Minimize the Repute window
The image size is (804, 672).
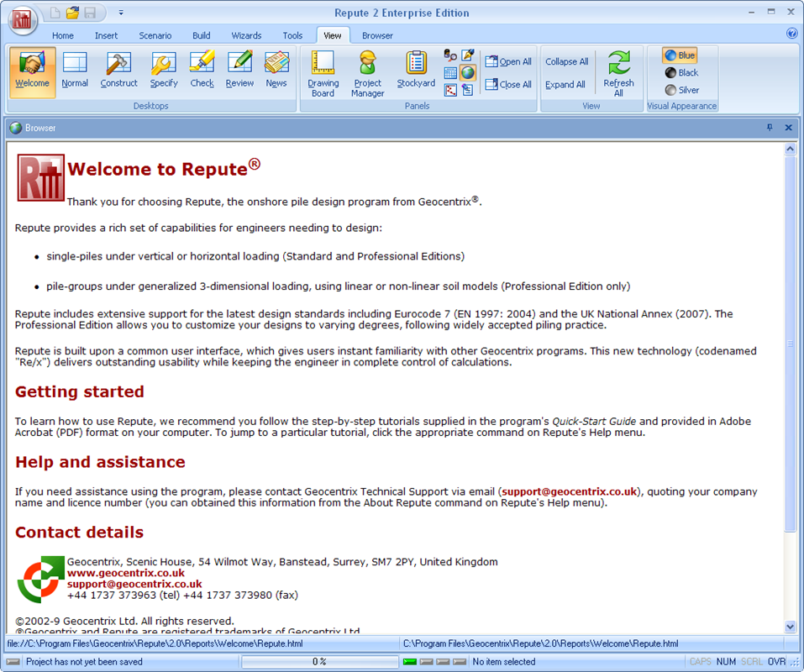click(x=751, y=13)
